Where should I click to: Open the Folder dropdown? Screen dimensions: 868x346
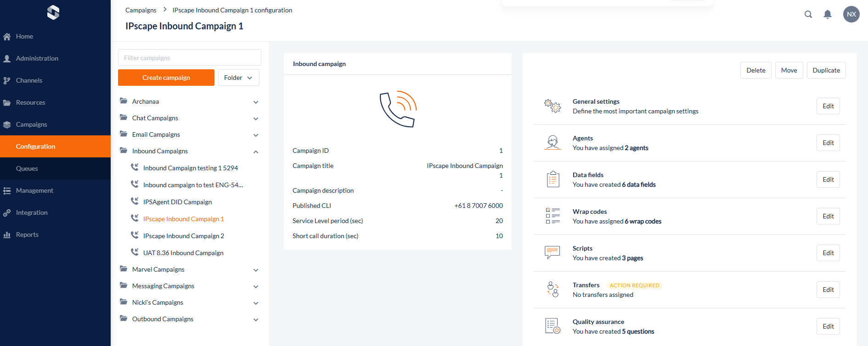tap(238, 78)
